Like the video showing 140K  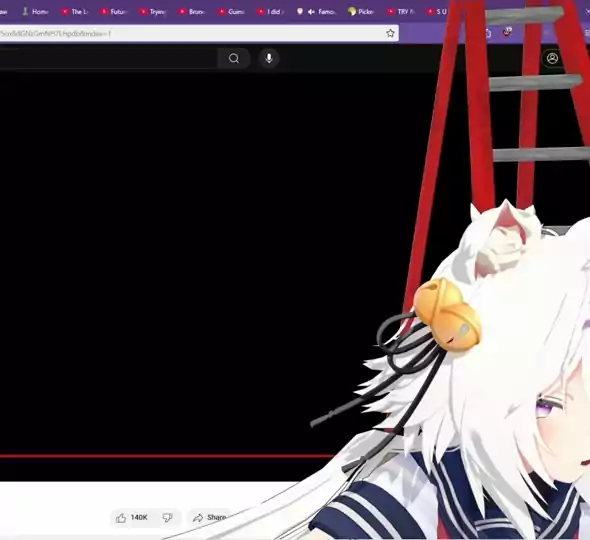(x=132, y=518)
